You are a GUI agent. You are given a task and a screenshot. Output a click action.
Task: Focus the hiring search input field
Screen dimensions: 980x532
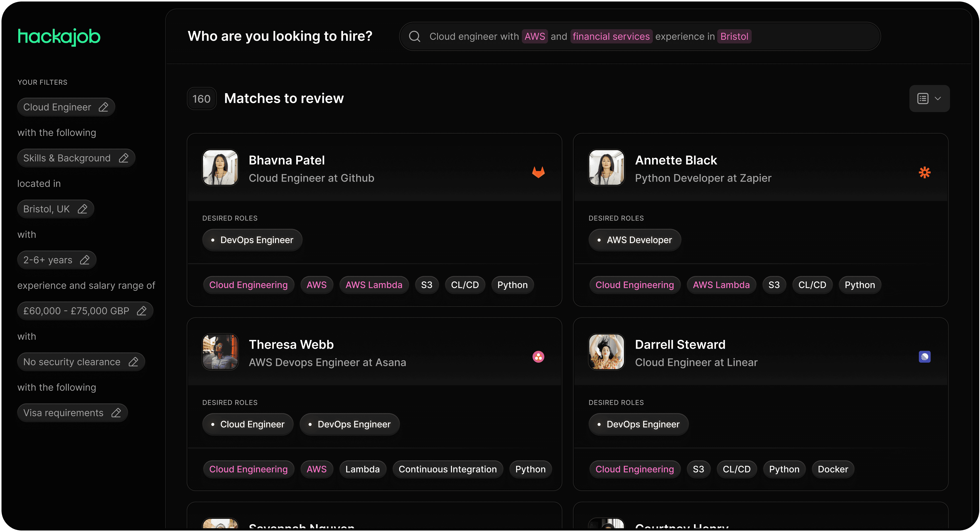640,36
